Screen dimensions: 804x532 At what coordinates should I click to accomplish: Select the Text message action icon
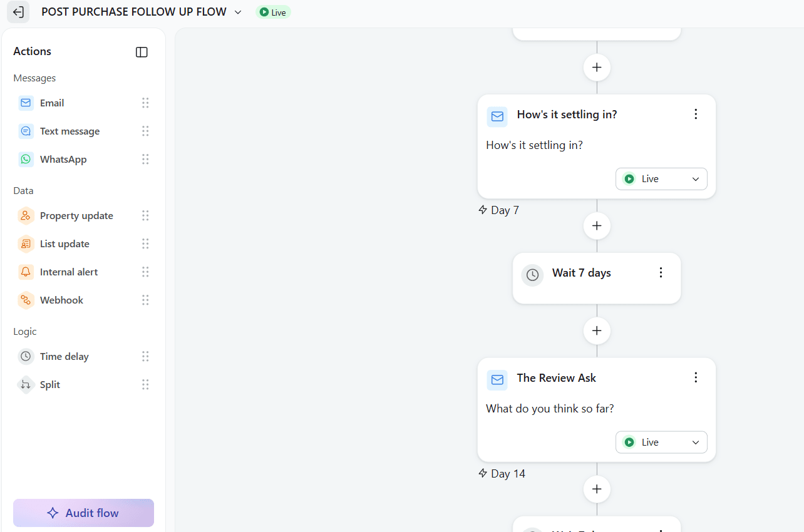(x=26, y=131)
